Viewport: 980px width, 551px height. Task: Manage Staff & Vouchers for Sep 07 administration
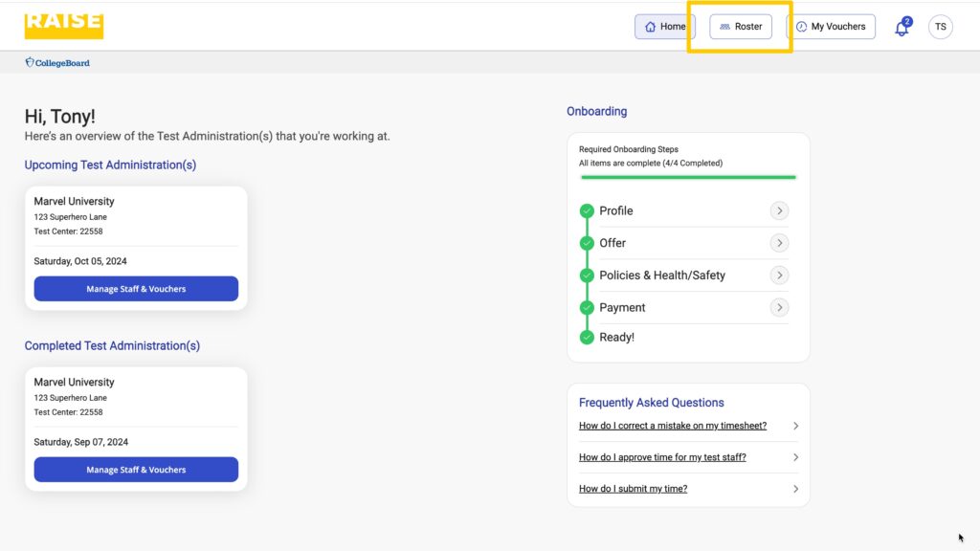[x=136, y=470]
